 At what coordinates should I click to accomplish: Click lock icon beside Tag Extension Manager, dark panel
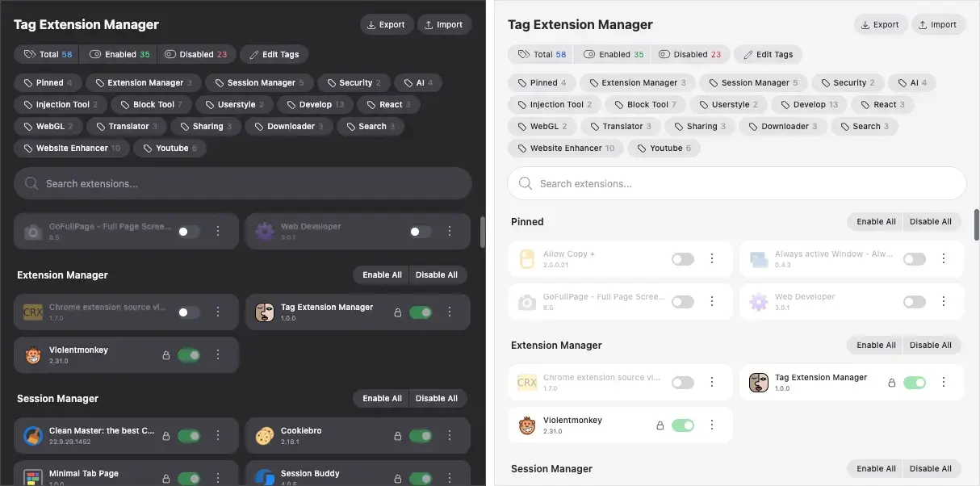[397, 312]
